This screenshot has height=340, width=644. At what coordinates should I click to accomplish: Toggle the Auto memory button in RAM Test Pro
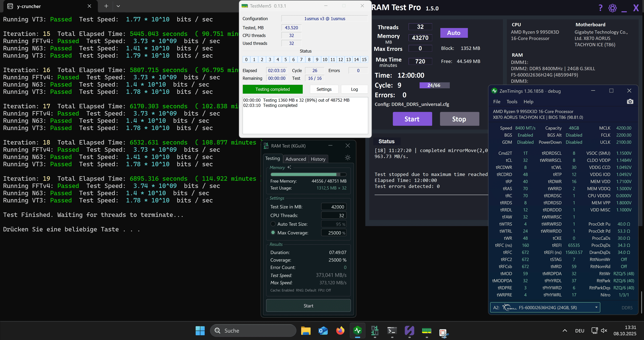pos(454,33)
